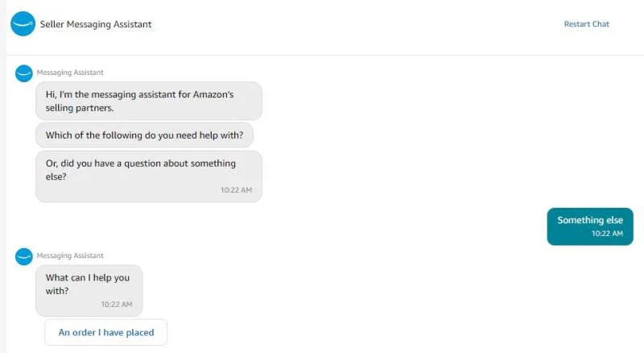The width and height of the screenshot is (644, 353).
Task: Click the horizontal divider below the chat header
Action: 325,55
